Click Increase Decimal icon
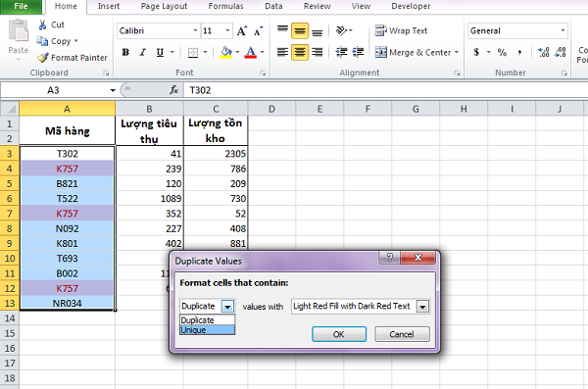Image resolution: width=588 pixels, height=389 pixels. [543, 52]
